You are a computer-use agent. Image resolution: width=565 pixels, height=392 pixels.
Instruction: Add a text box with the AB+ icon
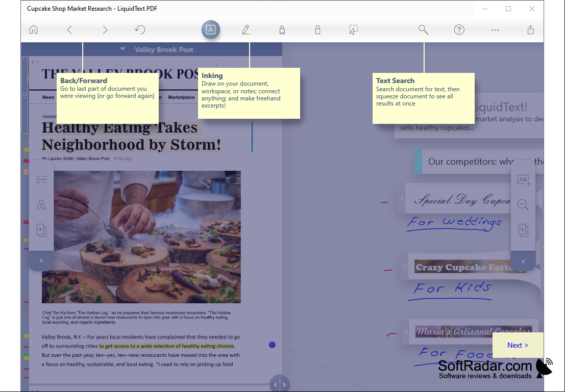[x=524, y=180]
